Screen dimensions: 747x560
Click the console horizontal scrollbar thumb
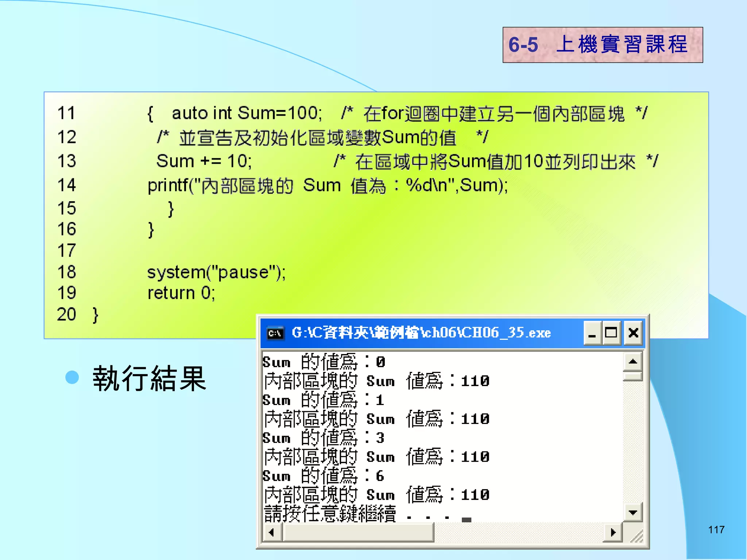coord(359,532)
